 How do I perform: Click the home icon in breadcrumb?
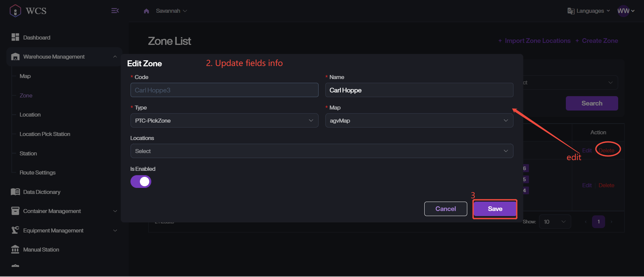[x=146, y=11]
